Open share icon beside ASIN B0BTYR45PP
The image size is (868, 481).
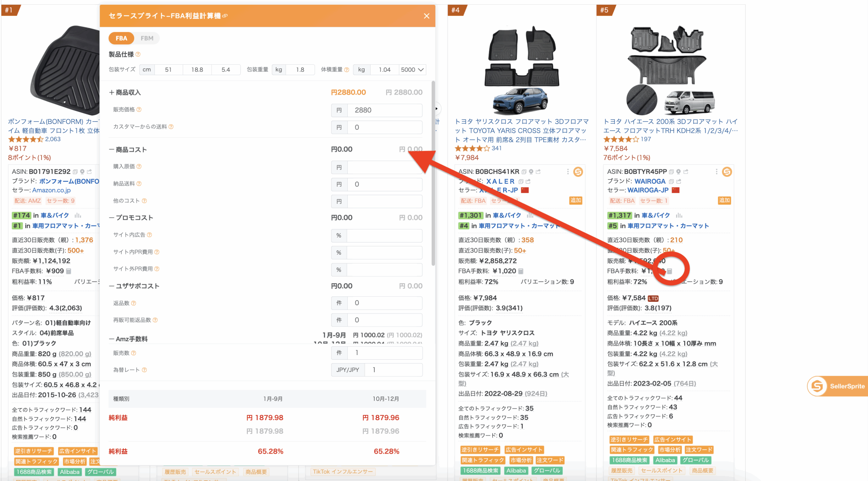pyautogui.click(x=686, y=171)
